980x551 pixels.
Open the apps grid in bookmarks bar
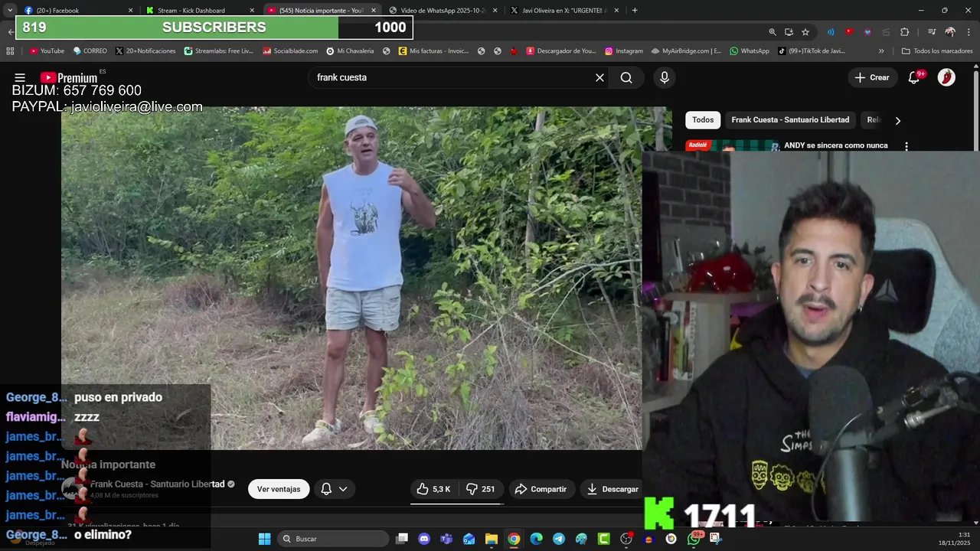10,51
